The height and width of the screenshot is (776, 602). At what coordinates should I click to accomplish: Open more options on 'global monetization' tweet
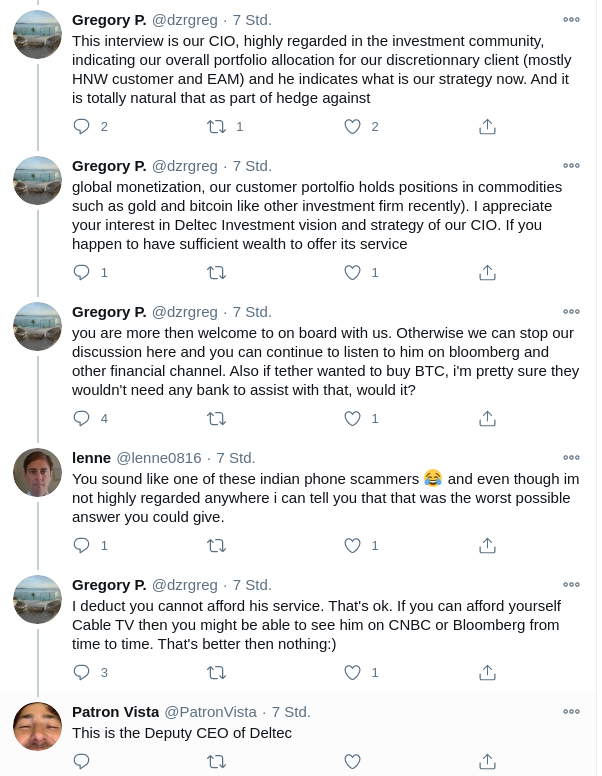coord(571,166)
